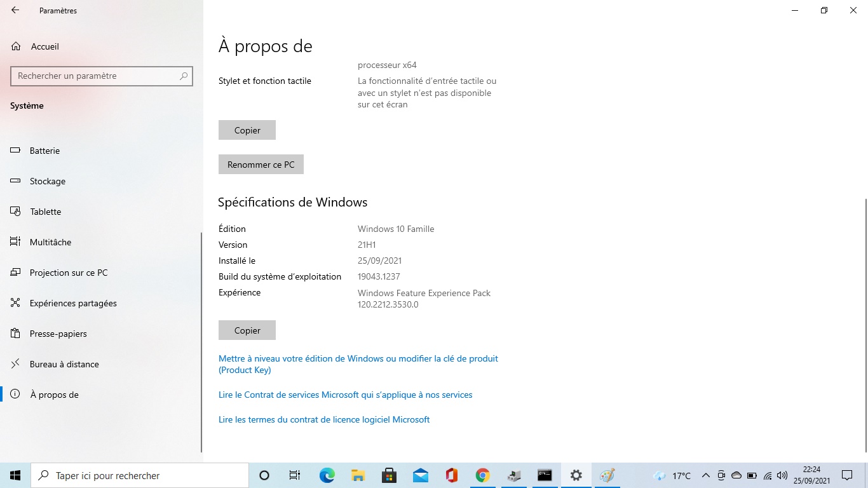
Task: Copy Windows specs with lower Copier button
Action: click(247, 330)
